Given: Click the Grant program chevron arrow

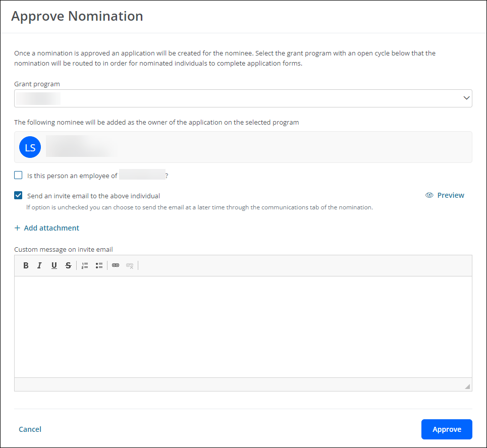Looking at the screenshot, I should (466, 98).
